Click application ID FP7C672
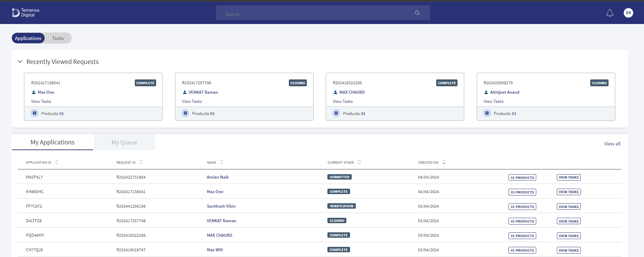The width and height of the screenshot is (644, 257). pos(34,206)
